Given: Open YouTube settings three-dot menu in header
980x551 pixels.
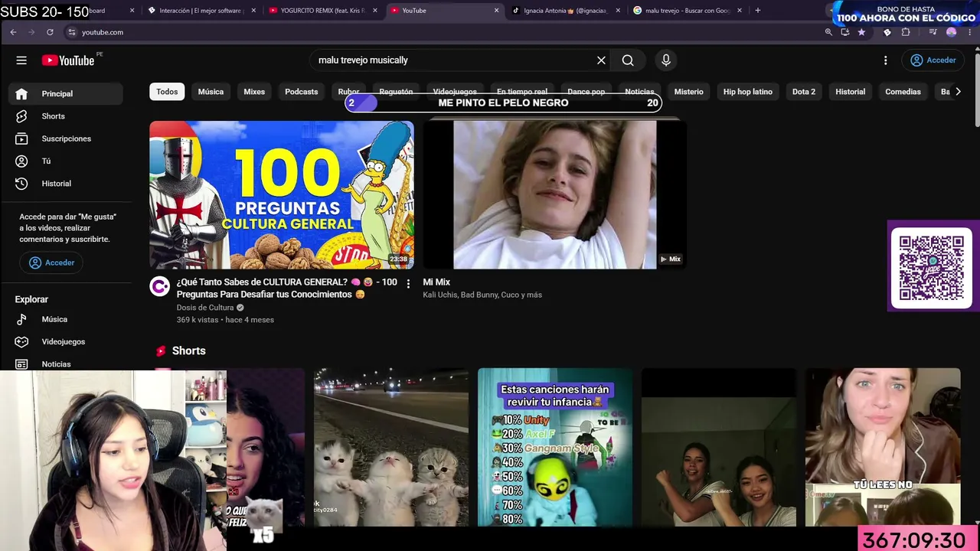Looking at the screenshot, I should pos(886,60).
